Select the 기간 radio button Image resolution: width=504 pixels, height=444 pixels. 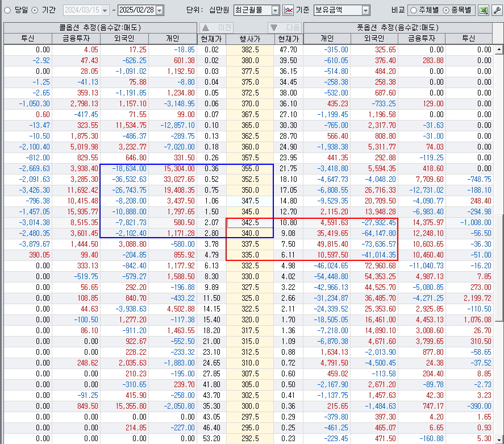click(x=35, y=10)
